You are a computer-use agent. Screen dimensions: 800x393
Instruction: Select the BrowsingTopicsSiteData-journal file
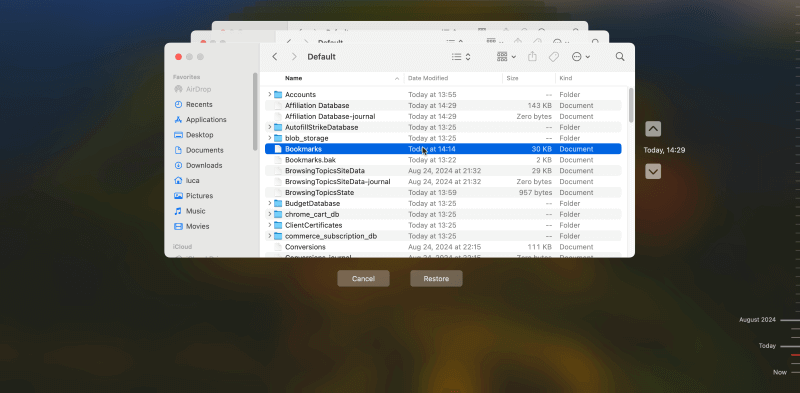pyautogui.click(x=443, y=182)
